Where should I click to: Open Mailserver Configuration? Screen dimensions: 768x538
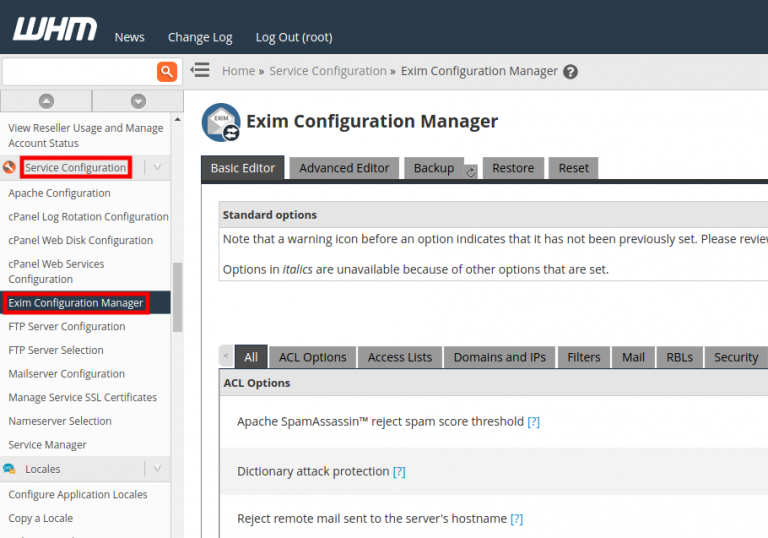(x=66, y=373)
